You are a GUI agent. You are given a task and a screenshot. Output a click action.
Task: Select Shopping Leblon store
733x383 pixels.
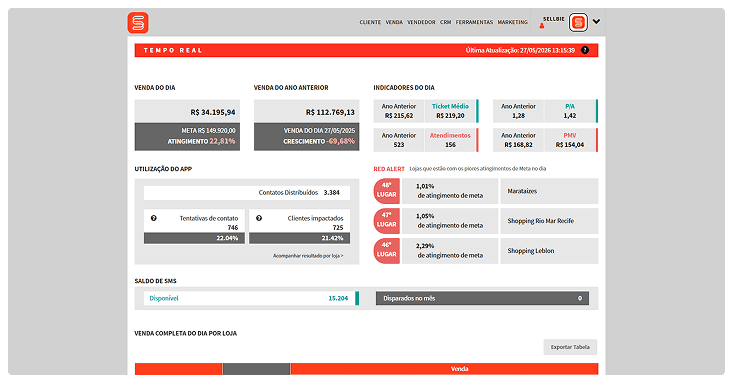pos(549,251)
